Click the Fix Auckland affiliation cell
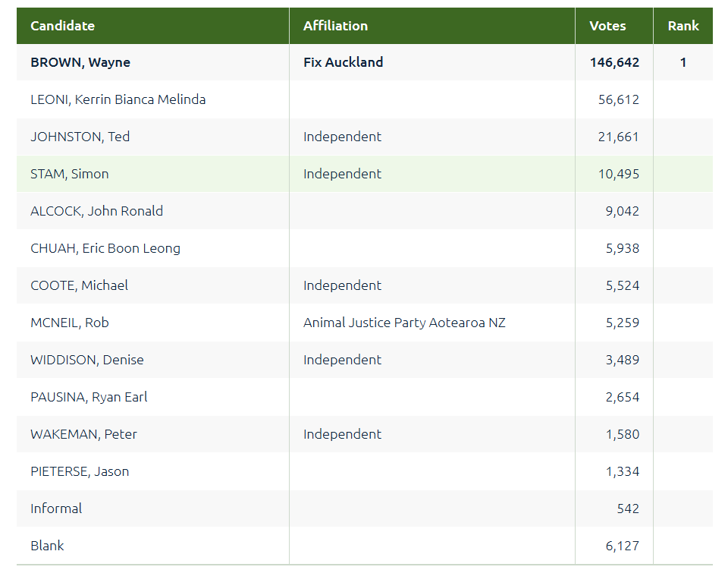 tap(343, 62)
